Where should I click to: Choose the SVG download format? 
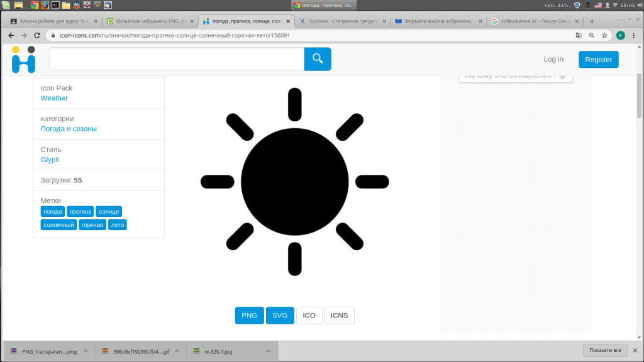click(280, 315)
